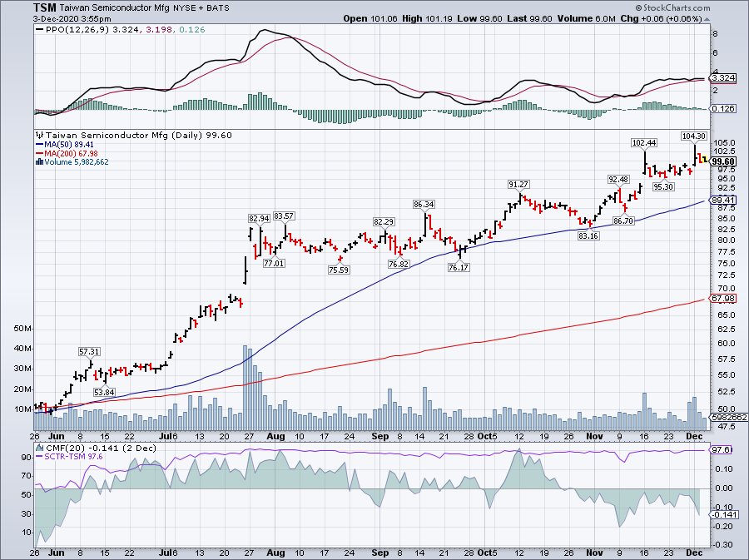Click the Open 101.06 value in the header
The width and height of the screenshot is (749, 560).
click(370, 19)
